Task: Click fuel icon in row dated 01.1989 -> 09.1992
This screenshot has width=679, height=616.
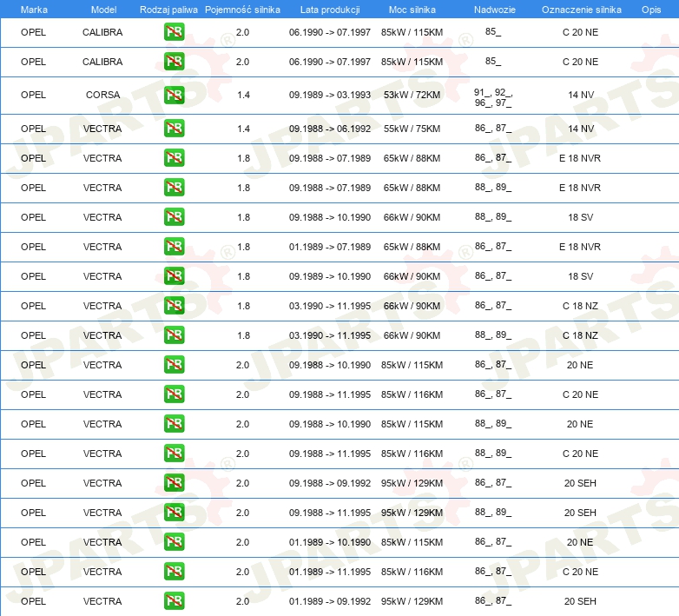Action: (x=174, y=601)
